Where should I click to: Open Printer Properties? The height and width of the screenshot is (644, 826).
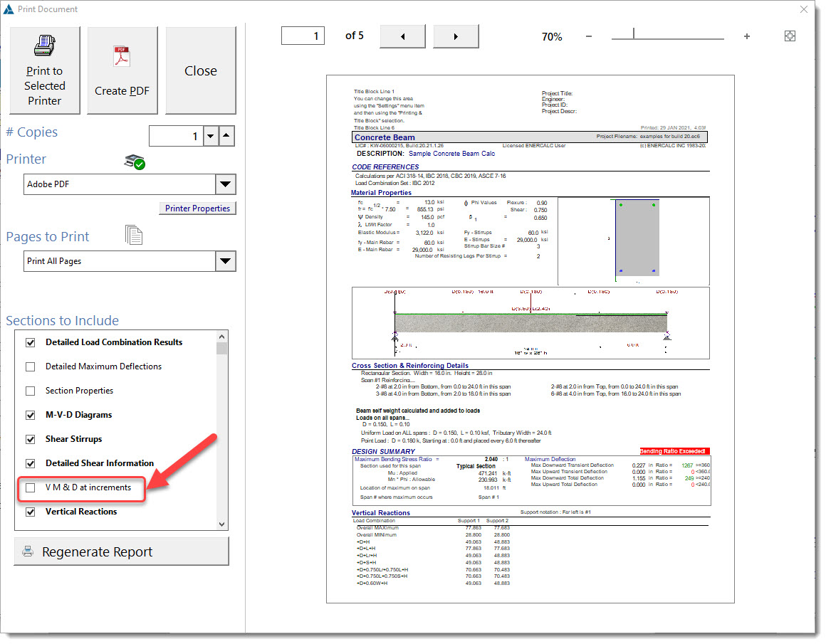(x=197, y=208)
